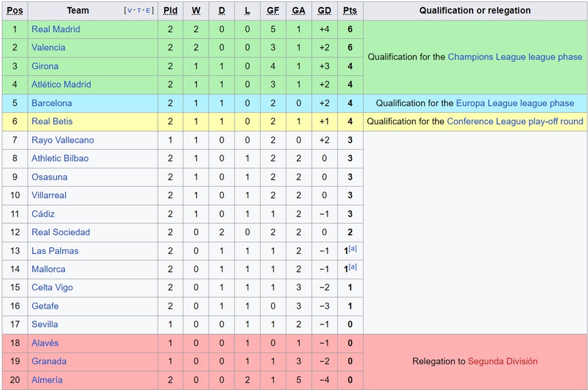The image size is (588, 390).
Task: Click the GD column header abbreviation
Action: [324, 11]
